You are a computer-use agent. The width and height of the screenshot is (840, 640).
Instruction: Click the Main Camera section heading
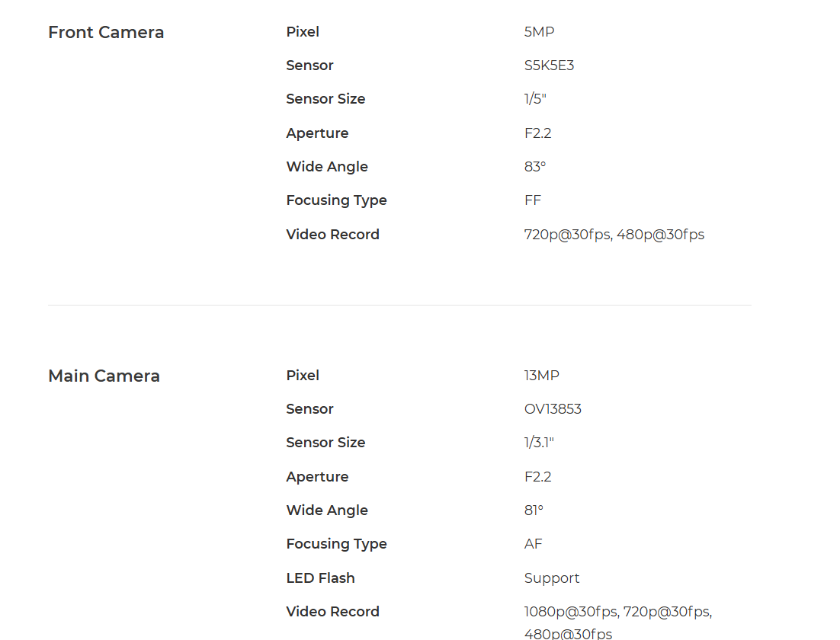coord(104,376)
